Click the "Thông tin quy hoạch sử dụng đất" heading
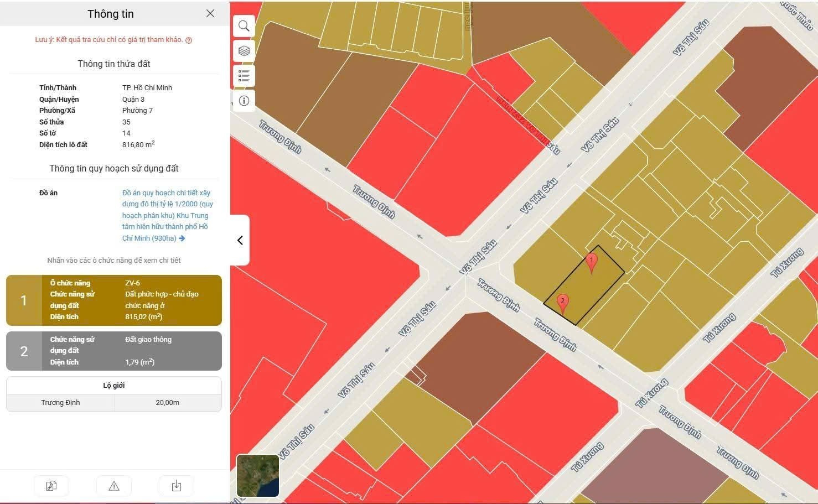 click(114, 168)
